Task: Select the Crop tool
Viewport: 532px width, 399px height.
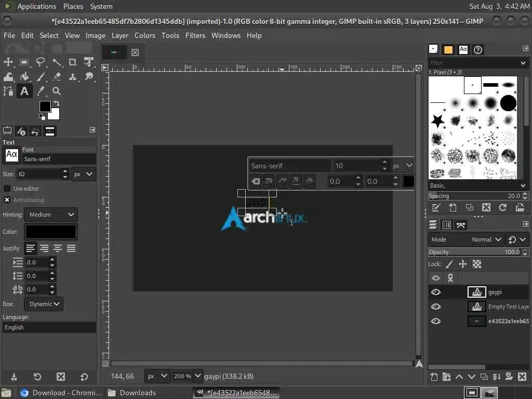Action: (73, 62)
